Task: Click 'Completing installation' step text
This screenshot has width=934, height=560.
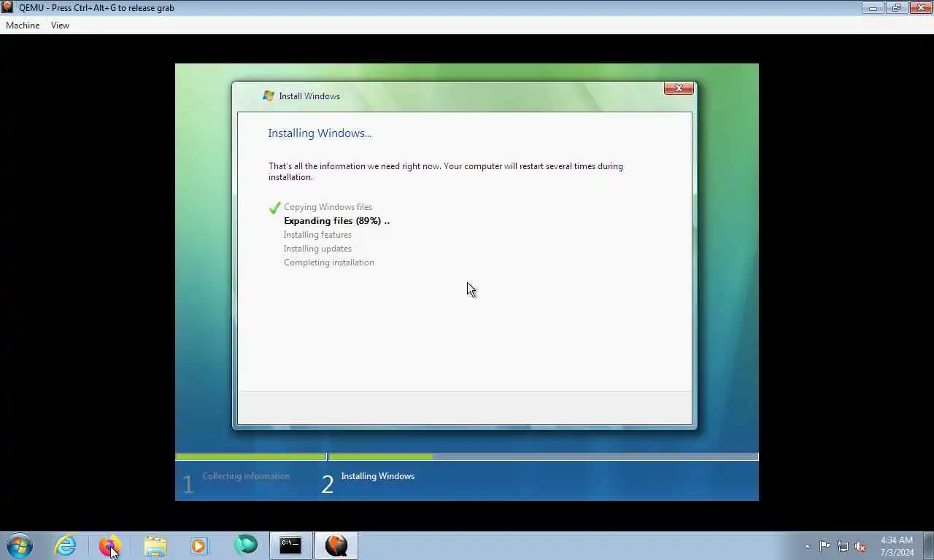Action: 328,262
